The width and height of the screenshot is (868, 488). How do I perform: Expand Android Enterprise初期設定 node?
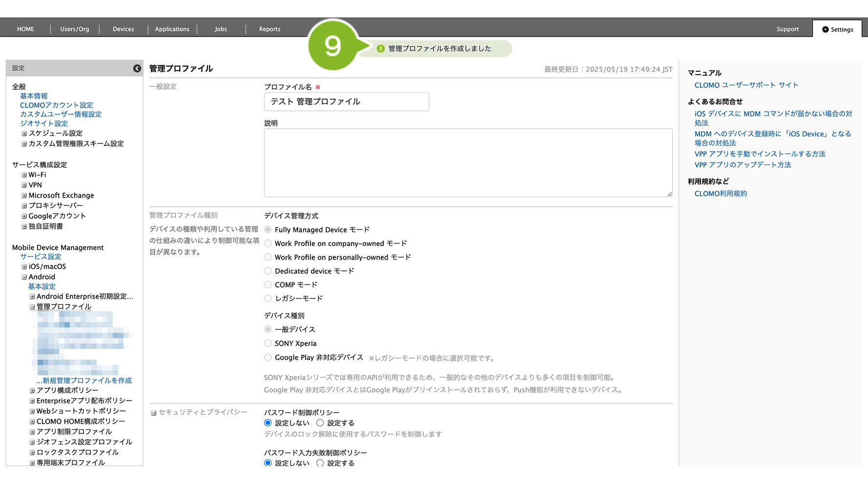click(32, 297)
